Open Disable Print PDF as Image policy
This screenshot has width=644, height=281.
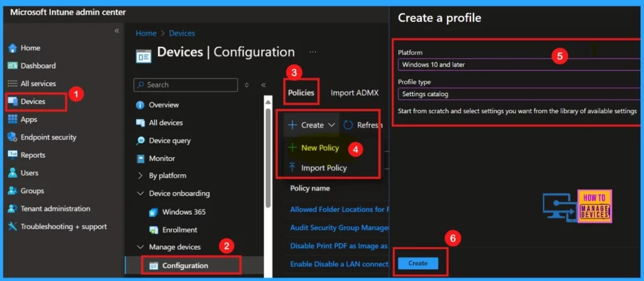pyautogui.click(x=339, y=246)
